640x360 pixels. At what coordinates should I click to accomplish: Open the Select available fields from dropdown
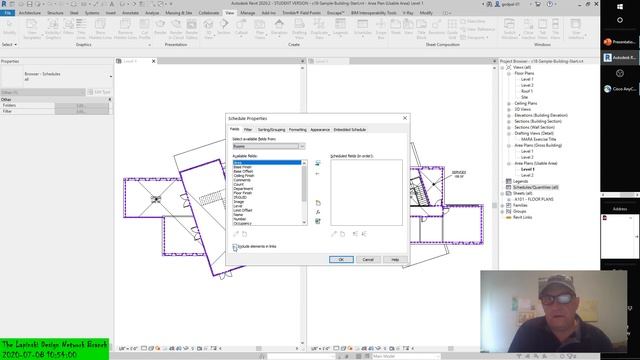[269, 146]
